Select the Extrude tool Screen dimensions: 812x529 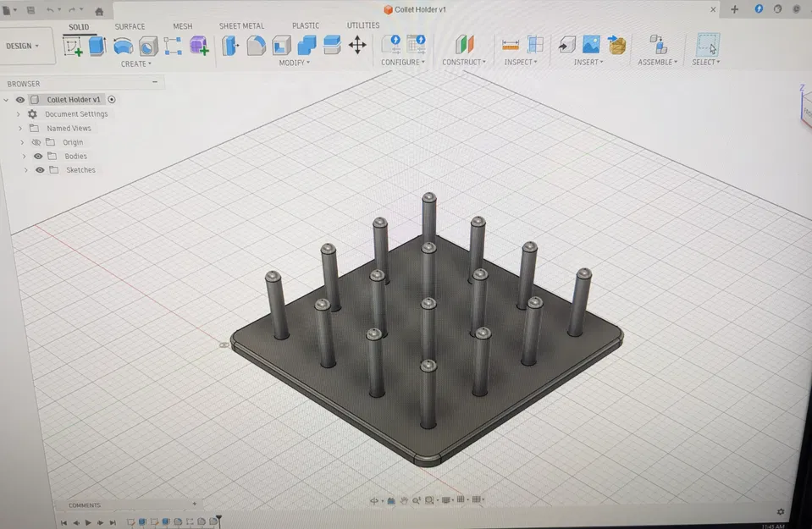click(96, 45)
